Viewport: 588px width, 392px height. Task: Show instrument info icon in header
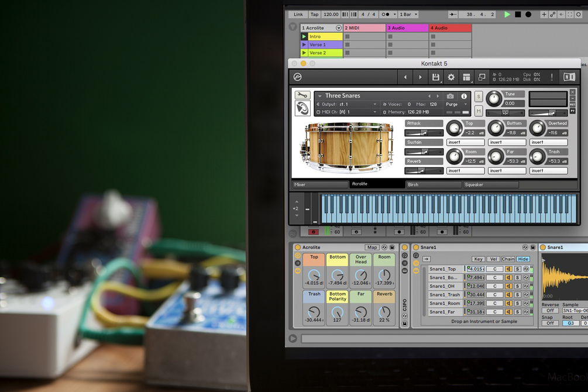pos(464,96)
